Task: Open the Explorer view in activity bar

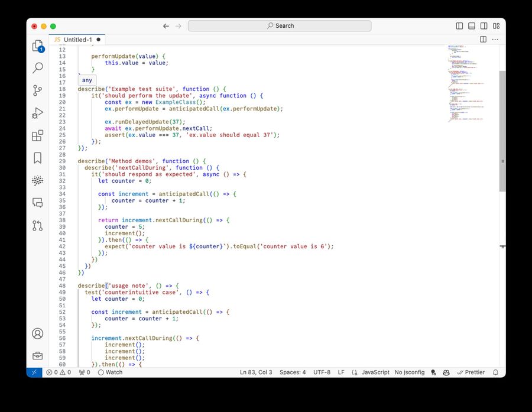Action: (x=37, y=46)
